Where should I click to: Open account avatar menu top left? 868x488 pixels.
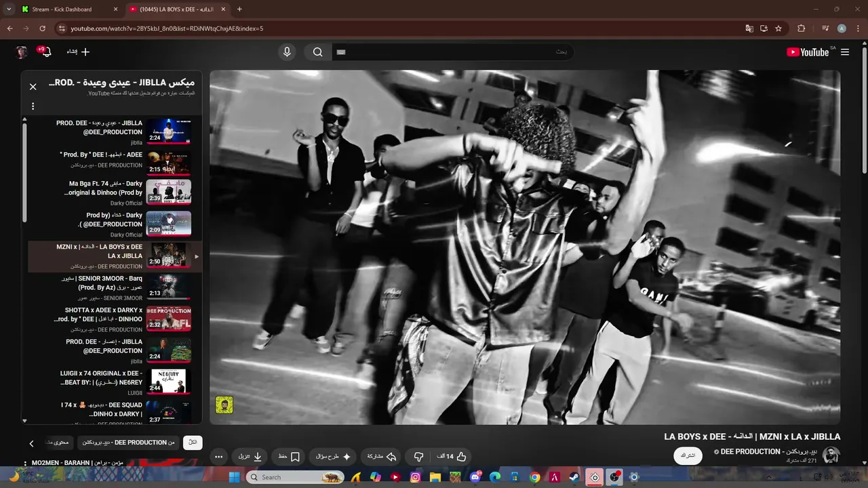(22, 52)
